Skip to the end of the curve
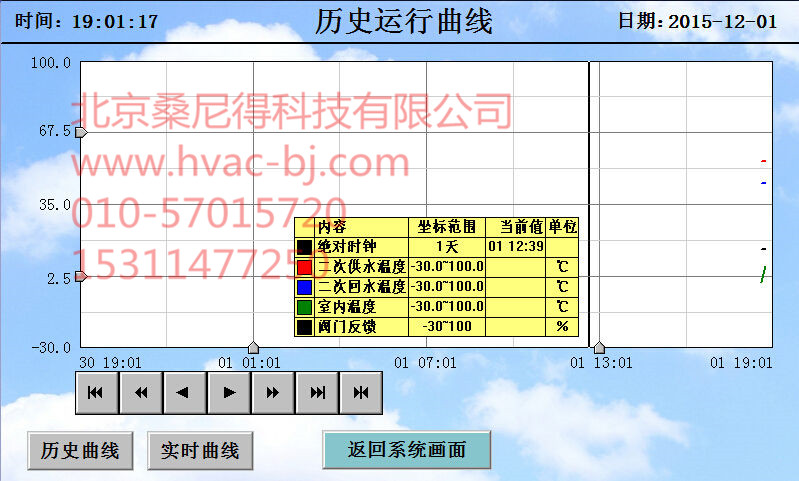 (317, 393)
